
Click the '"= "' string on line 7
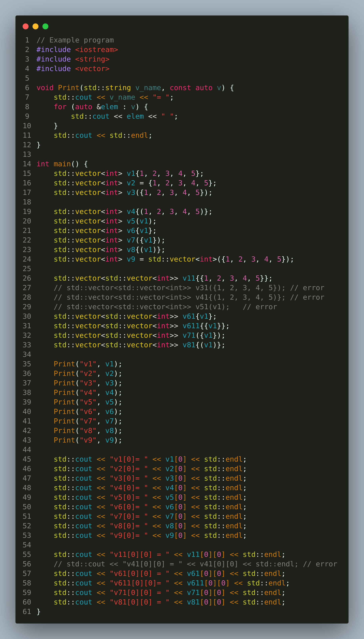click(161, 97)
